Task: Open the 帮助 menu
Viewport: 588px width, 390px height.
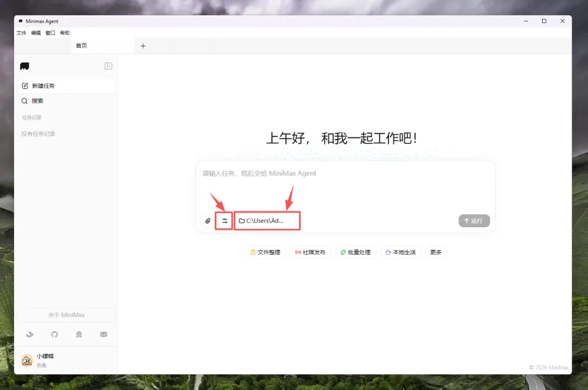Action: tap(65, 33)
